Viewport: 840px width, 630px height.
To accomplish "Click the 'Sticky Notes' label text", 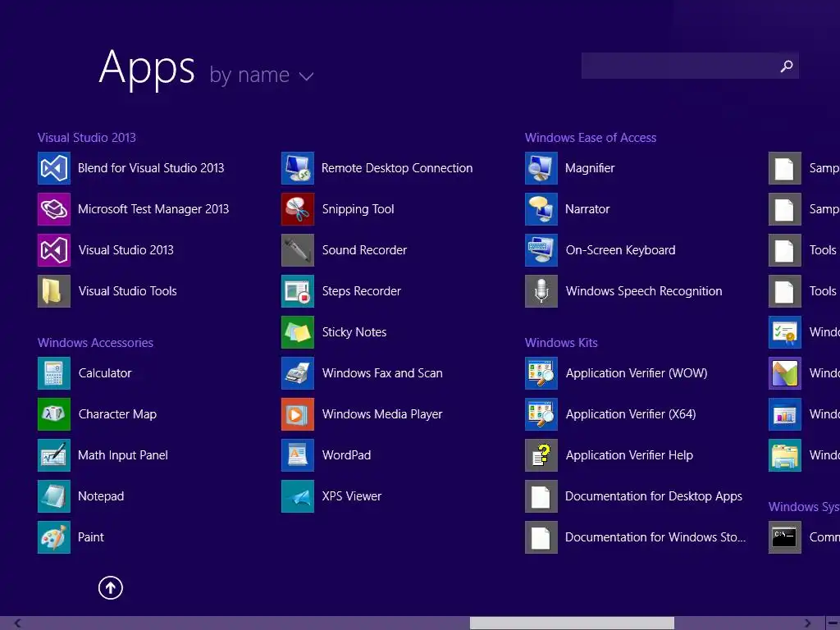I will 354,332.
